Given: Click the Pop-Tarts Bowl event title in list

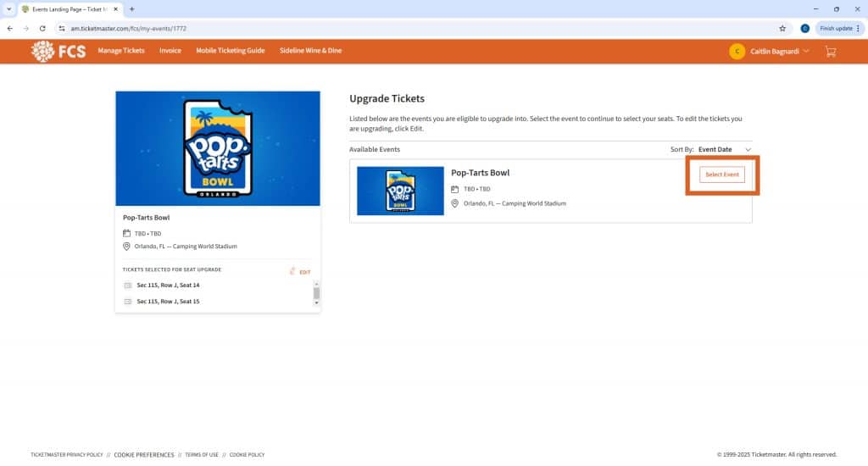Looking at the screenshot, I should pos(480,173).
